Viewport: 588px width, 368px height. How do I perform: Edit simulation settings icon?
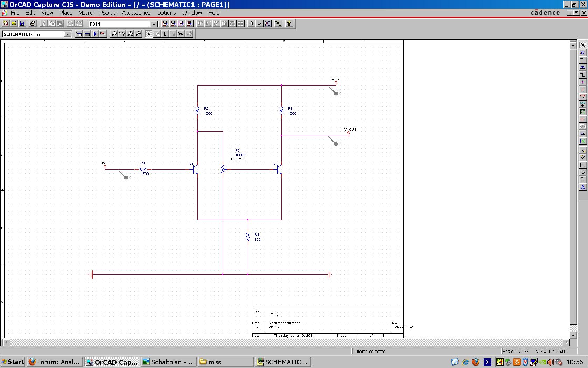[x=87, y=34]
